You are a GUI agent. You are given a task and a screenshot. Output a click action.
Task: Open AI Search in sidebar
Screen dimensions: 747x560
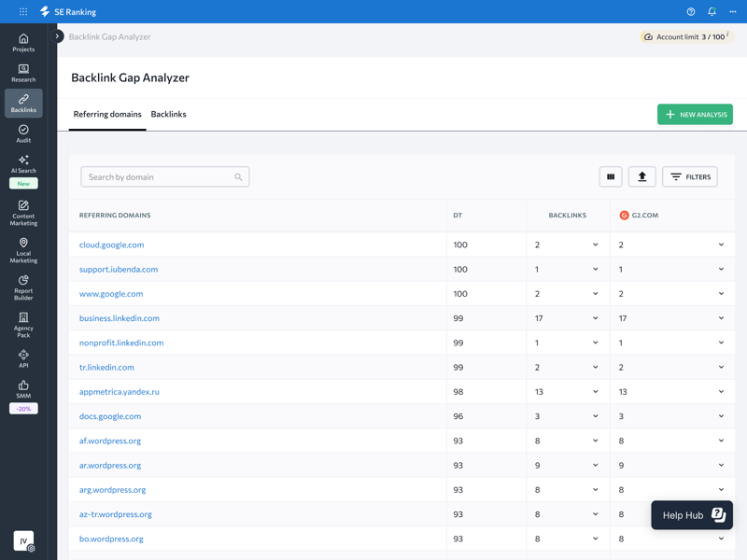[23, 164]
